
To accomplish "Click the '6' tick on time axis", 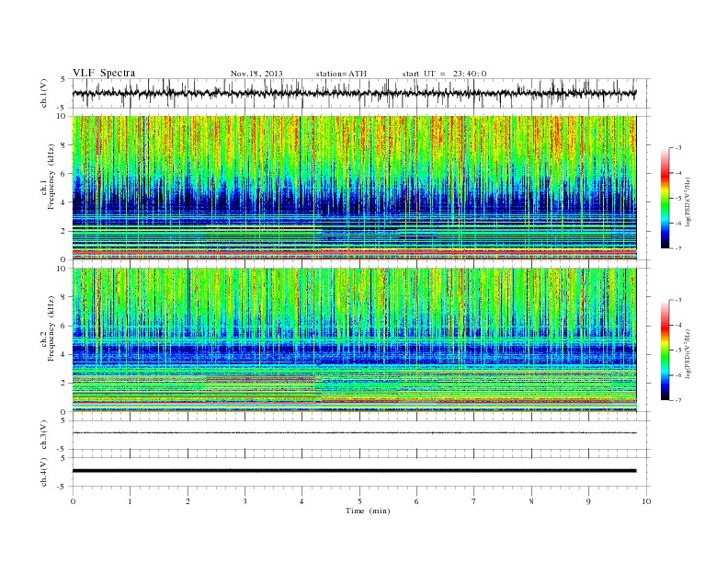I will coord(416,501).
